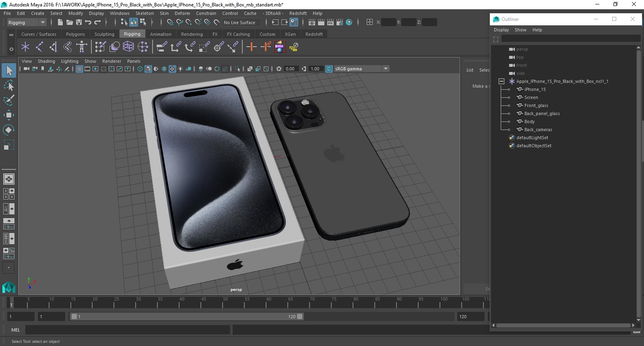
Task: Choose the Move tool in toolbox
Action: click(8, 115)
